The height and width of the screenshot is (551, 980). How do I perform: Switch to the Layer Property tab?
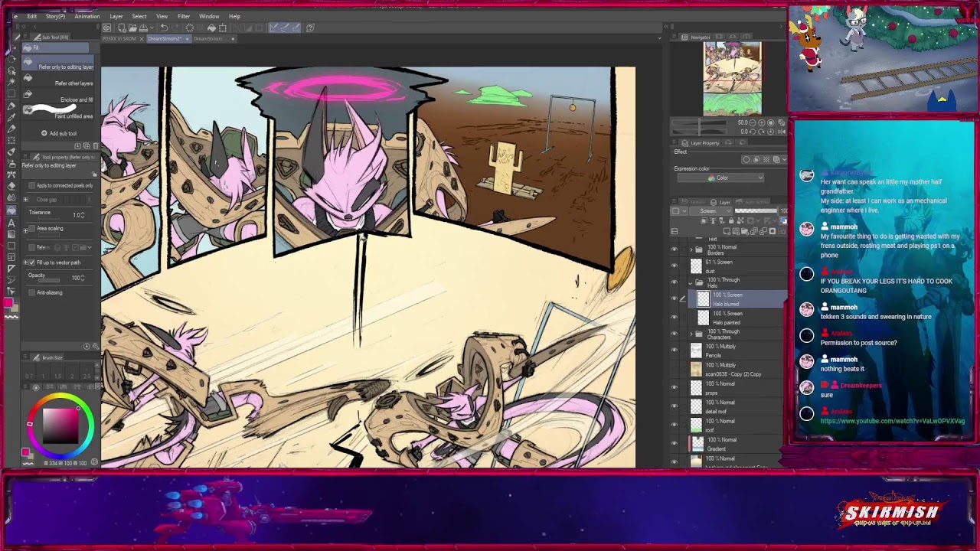(x=701, y=143)
